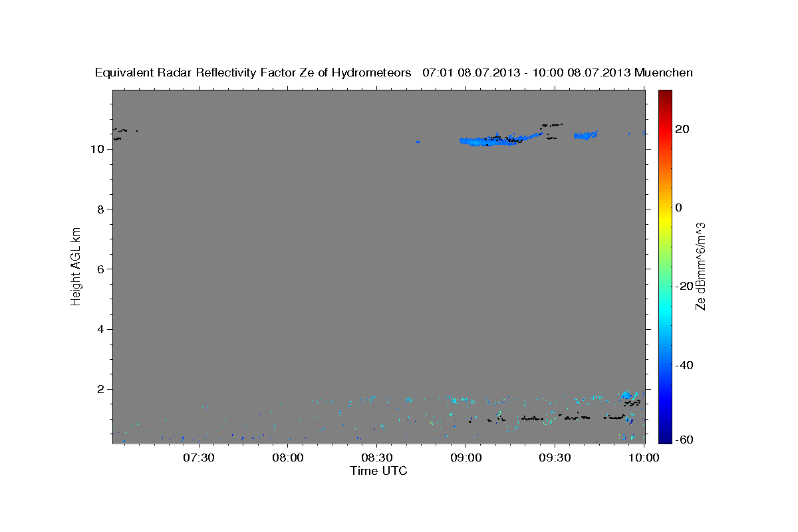Click the 08:00 time tick label
798x532 pixels.
coord(288,458)
